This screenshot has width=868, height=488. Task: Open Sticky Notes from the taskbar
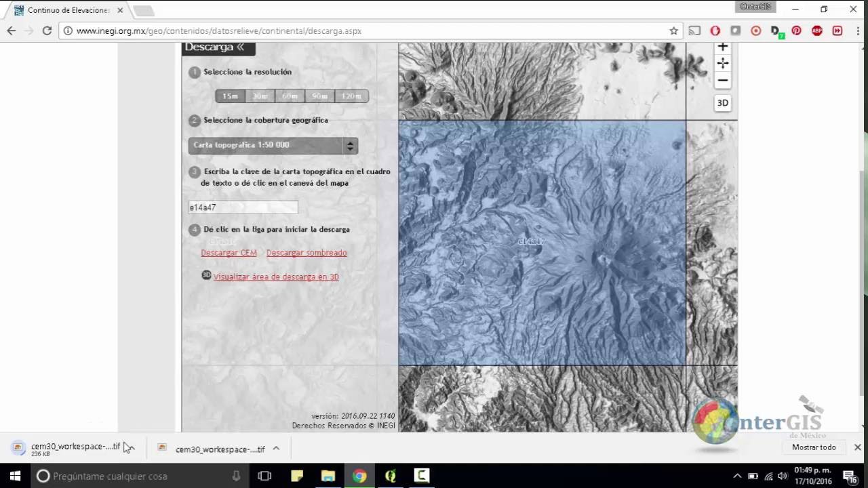[x=297, y=476]
